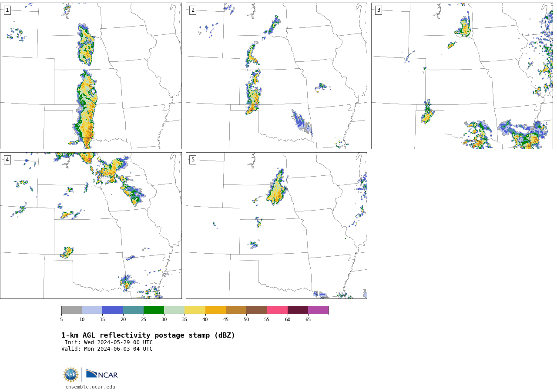This screenshot has height=392, width=557.
Task: Click the panel number 5 label
Action: [x=193, y=160]
